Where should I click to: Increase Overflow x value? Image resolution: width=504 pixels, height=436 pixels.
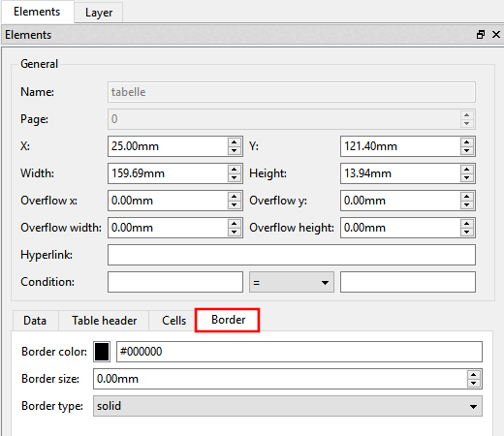point(235,197)
